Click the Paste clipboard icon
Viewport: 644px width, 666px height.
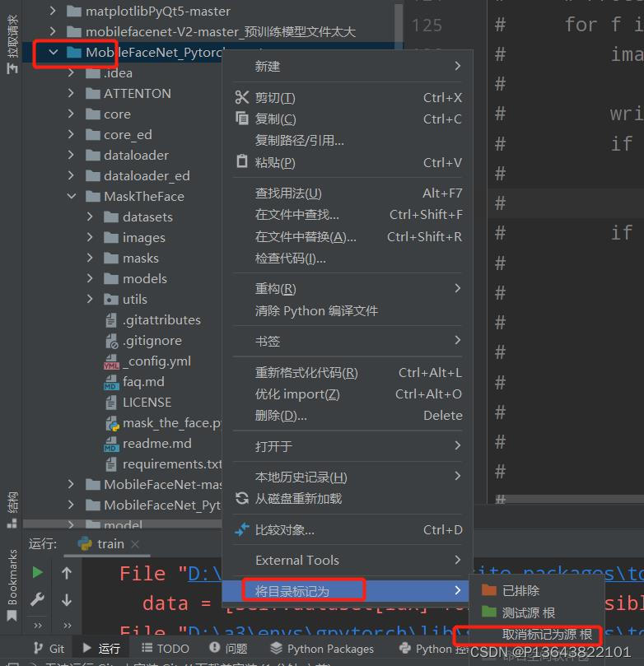pos(242,161)
